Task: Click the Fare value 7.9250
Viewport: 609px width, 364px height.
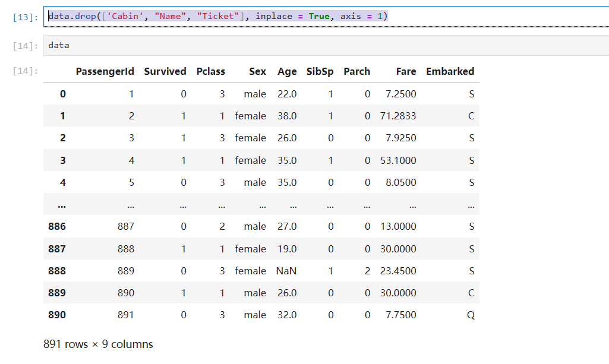Action: point(401,138)
